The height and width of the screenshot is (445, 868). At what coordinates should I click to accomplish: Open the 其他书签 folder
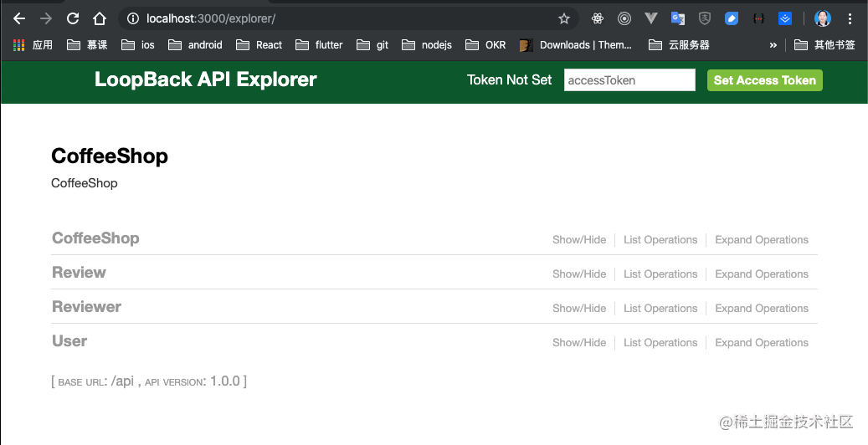click(824, 45)
